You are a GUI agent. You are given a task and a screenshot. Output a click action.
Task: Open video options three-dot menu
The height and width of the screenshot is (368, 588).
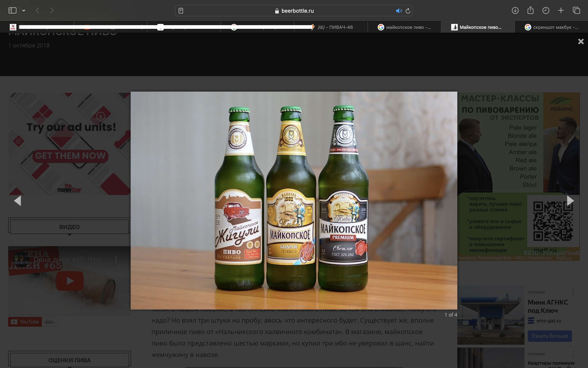click(x=116, y=259)
